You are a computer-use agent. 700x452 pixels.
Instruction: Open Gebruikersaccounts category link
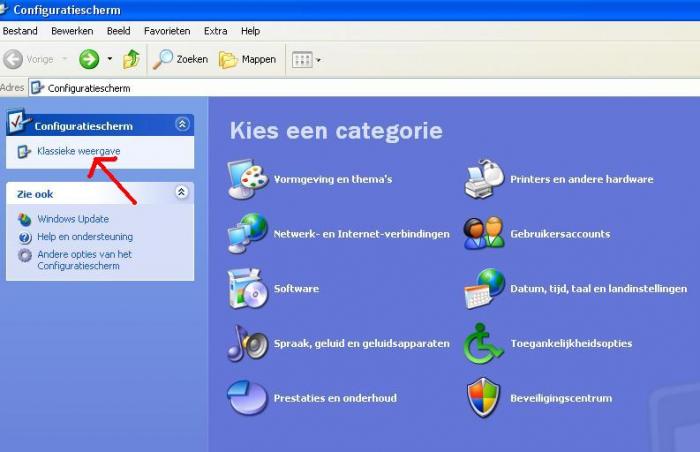pyautogui.click(x=560, y=234)
